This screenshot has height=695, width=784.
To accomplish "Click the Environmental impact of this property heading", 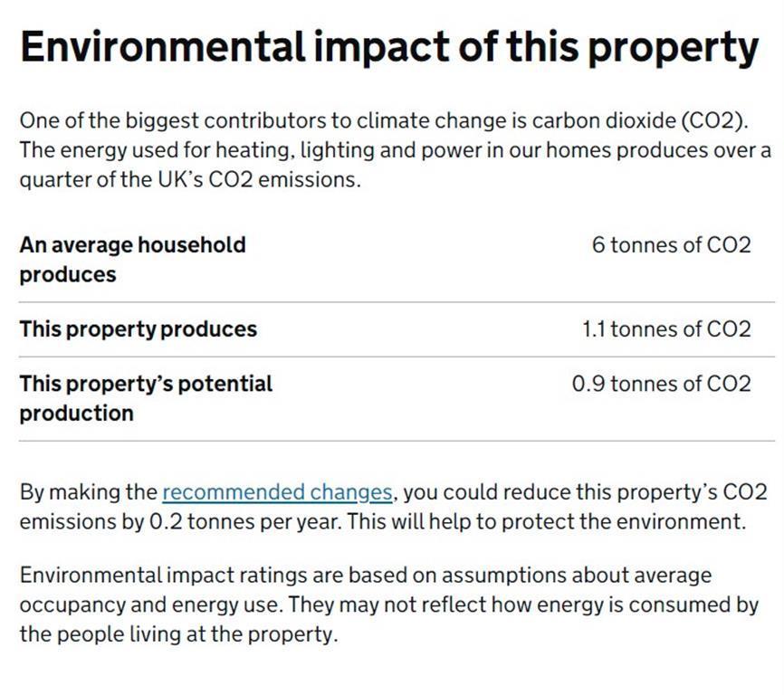I will [389, 47].
